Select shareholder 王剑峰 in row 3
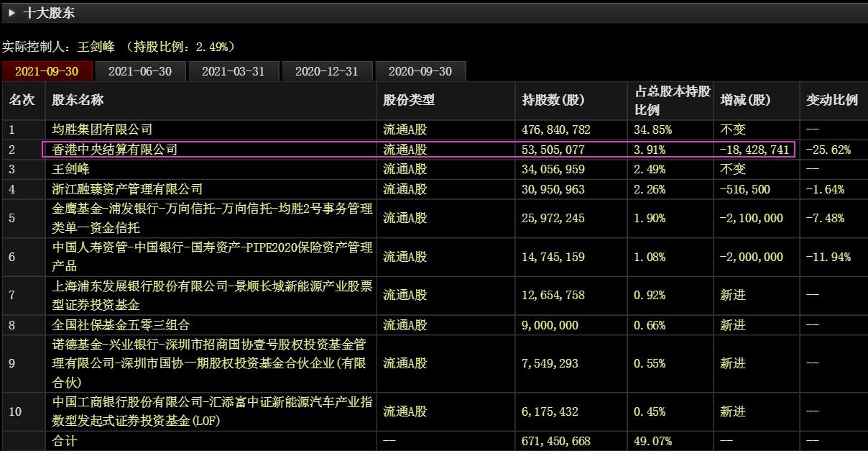868x451 pixels. pyautogui.click(x=70, y=169)
